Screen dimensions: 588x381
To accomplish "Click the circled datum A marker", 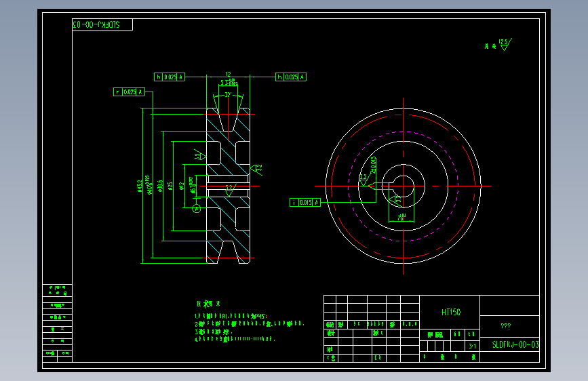I will 197,209.
